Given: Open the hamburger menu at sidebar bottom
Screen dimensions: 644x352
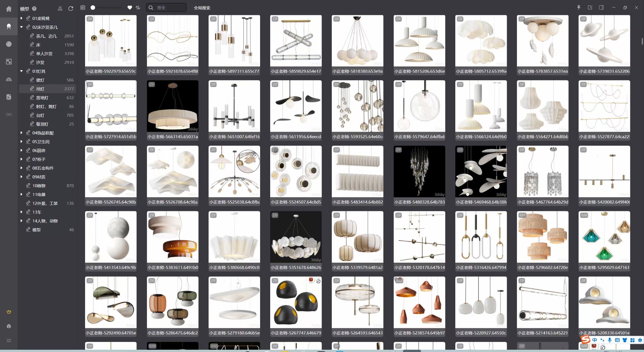Looking at the screenshot, I should (9, 341).
